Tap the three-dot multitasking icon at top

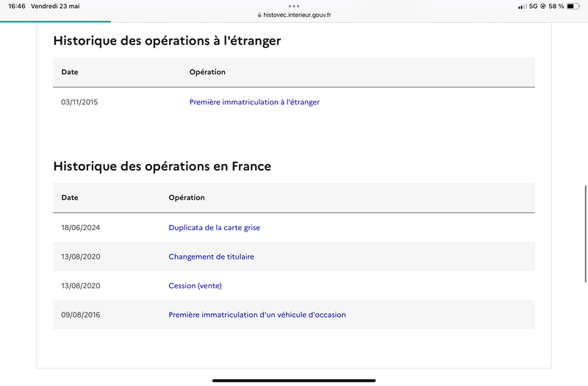[294, 6]
